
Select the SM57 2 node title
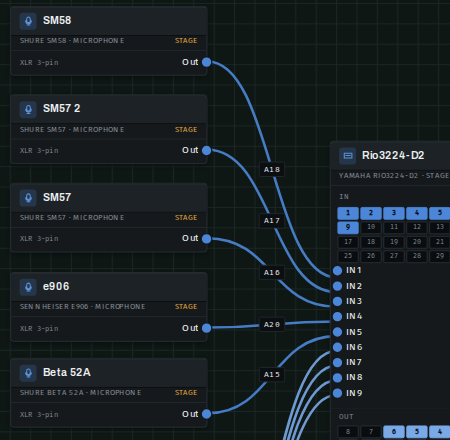pyautogui.click(x=62, y=109)
